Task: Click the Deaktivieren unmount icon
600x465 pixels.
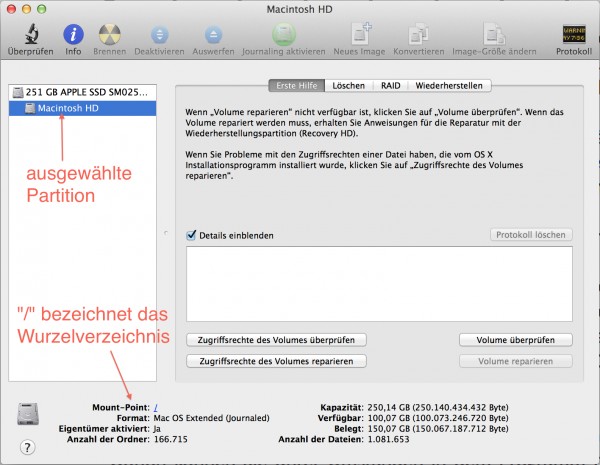Action: coord(160,35)
